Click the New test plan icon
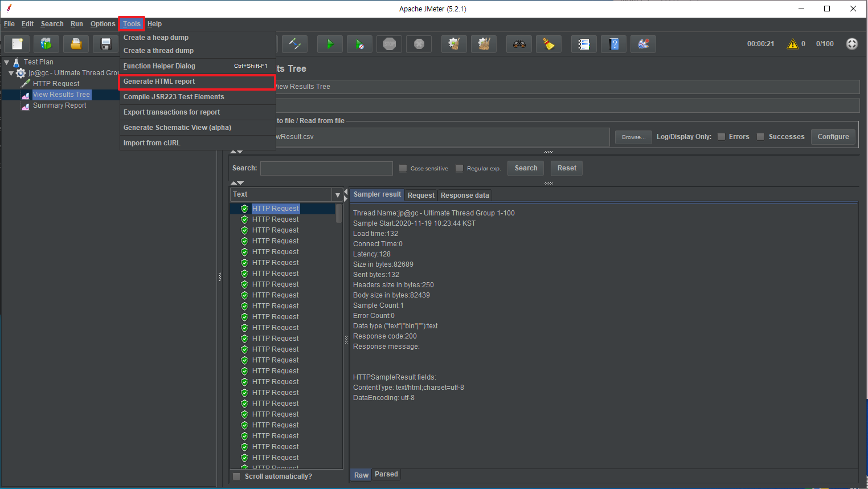The height and width of the screenshot is (489, 868). point(17,44)
